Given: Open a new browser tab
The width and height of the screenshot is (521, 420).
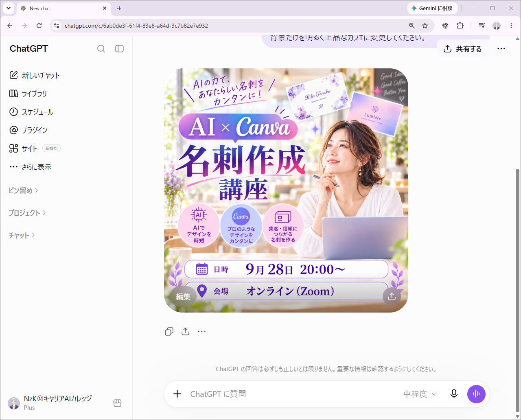Looking at the screenshot, I should point(119,8).
